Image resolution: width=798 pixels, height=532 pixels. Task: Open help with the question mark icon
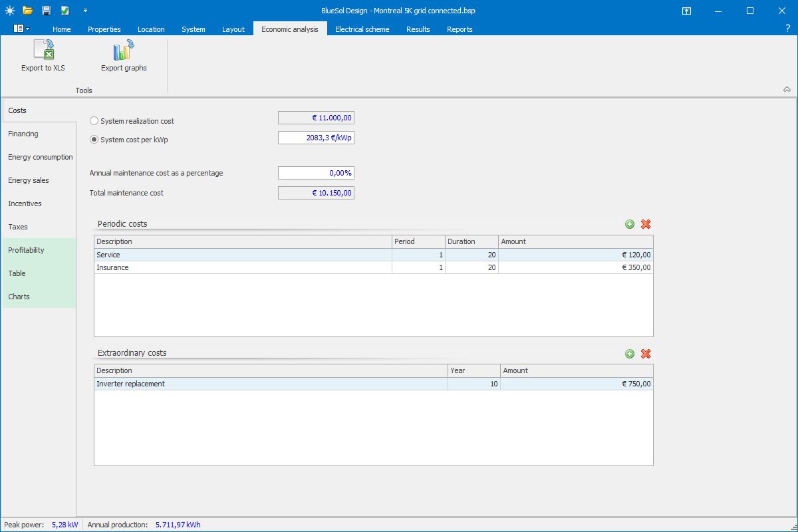coord(788,29)
